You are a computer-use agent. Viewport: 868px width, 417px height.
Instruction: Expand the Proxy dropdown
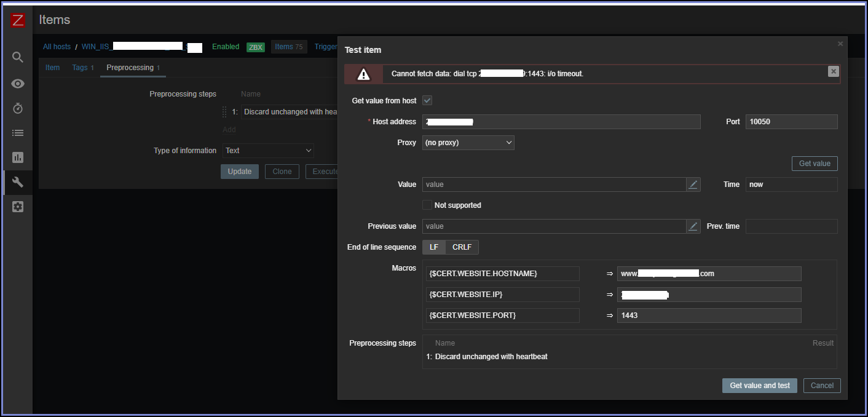point(468,143)
